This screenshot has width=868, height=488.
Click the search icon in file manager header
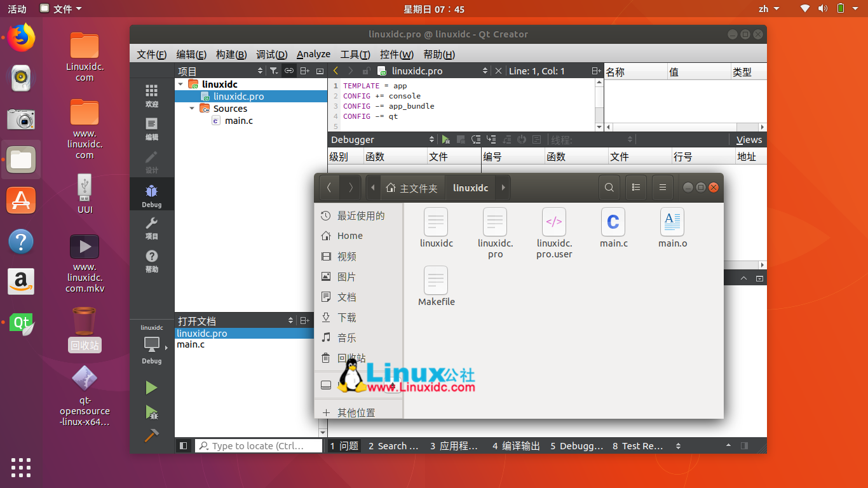[x=609, y=187]
